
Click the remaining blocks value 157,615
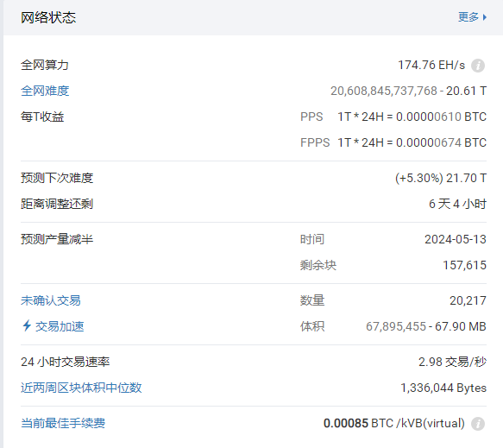pos(464,265)
